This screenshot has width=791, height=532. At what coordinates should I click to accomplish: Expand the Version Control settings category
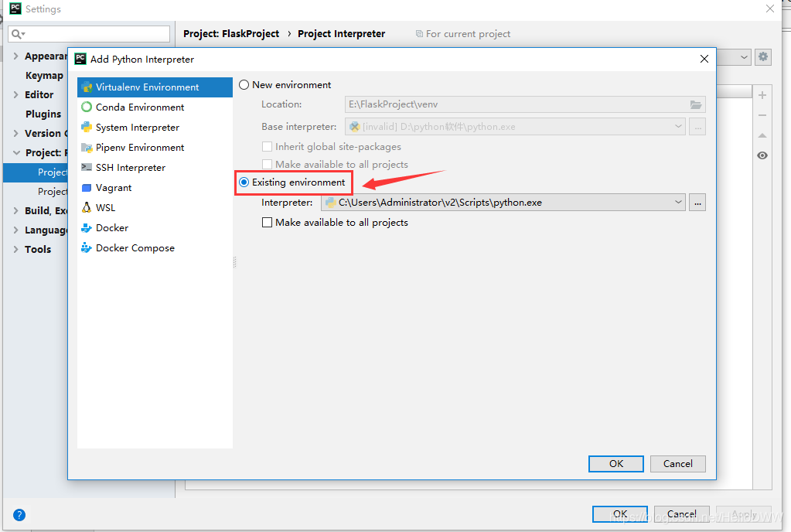(x=16, y=133)
